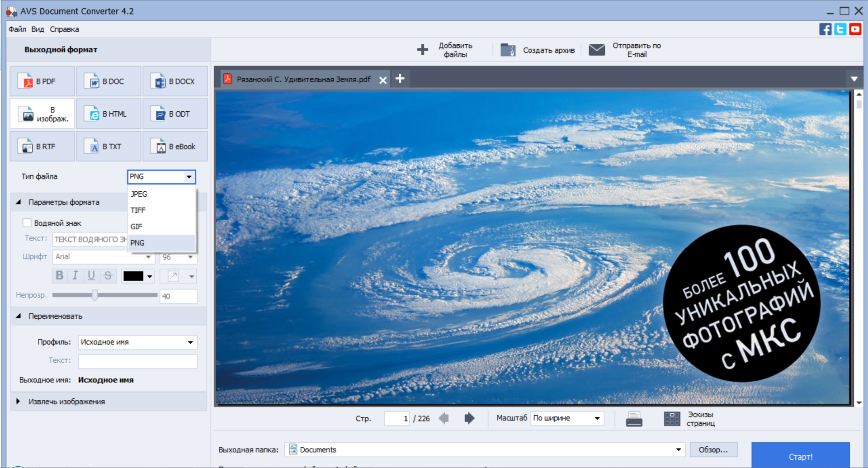Open the Масштаб По ширине dropdown
This screenshot has width=868, height=468.
[567, 418]
